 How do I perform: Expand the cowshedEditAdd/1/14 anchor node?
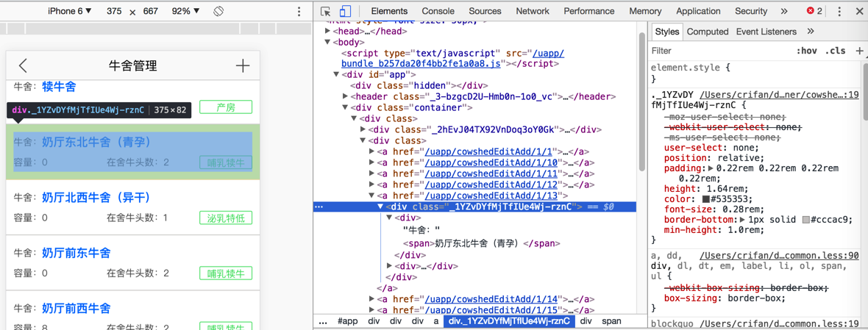coord(372,299)
